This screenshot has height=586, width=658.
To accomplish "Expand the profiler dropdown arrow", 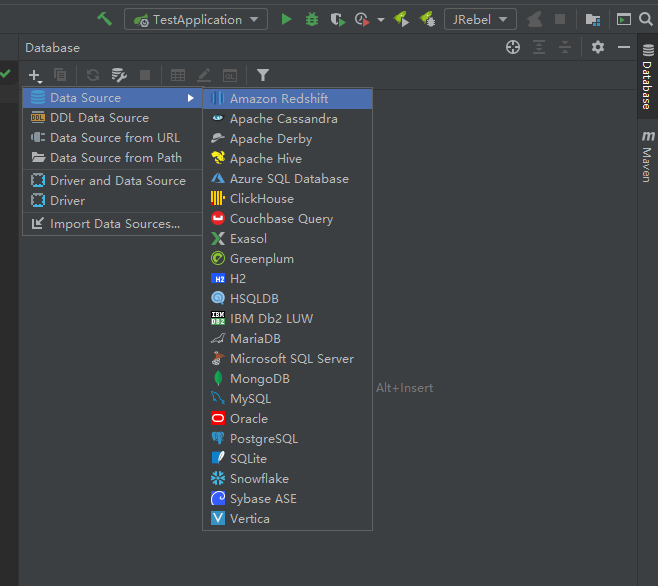I will (x=381, y=20).
